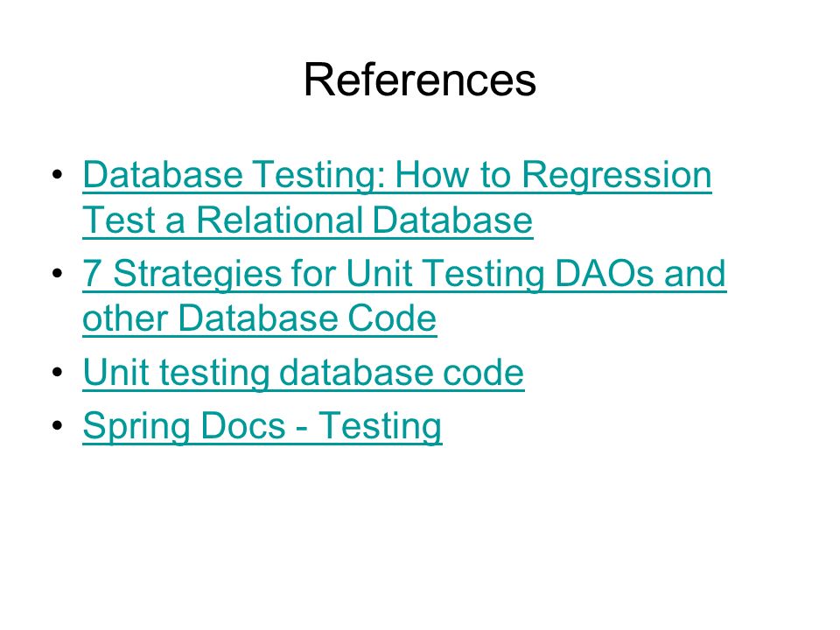Click the 'Test a Relational Database' line
This screenshot has height=630, width=840.
307,220
